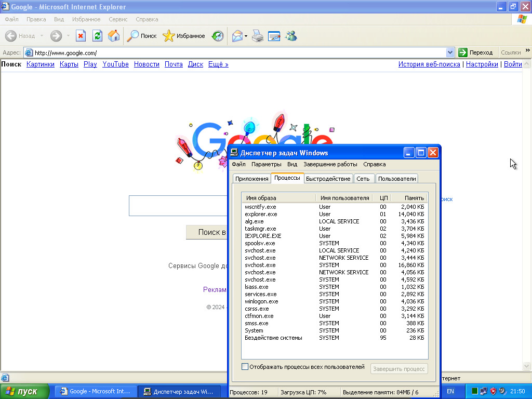
Task: Click the red security shield tray icon
Action: point(494,391)
